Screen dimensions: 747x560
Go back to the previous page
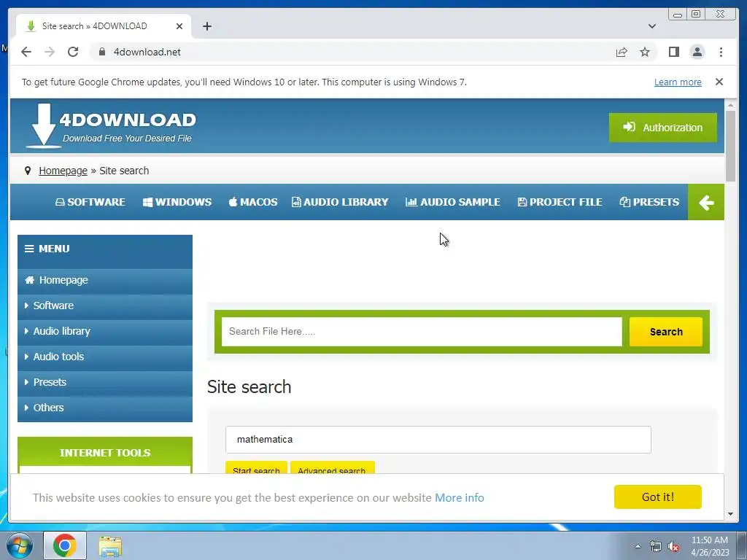[x=26, y=52]
